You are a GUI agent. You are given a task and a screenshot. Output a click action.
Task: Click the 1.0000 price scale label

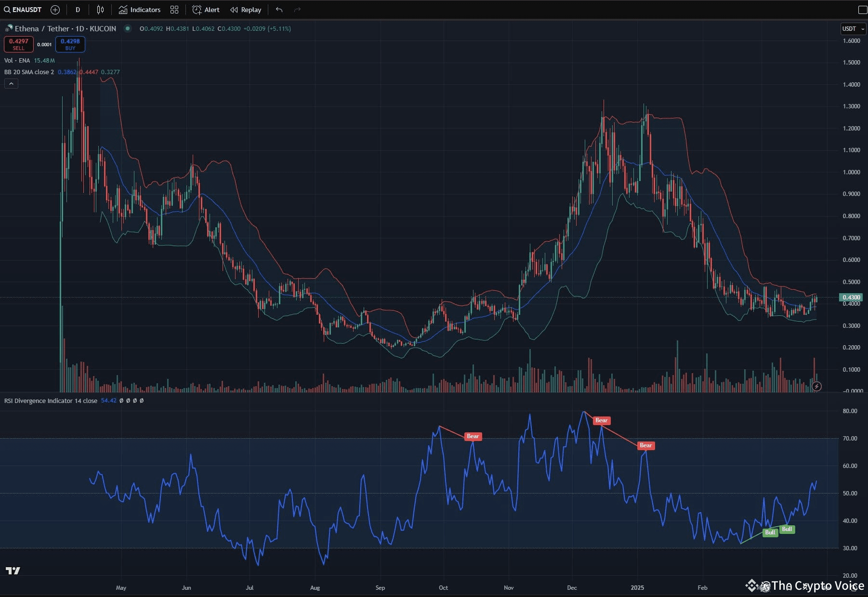tap(852, 172)
